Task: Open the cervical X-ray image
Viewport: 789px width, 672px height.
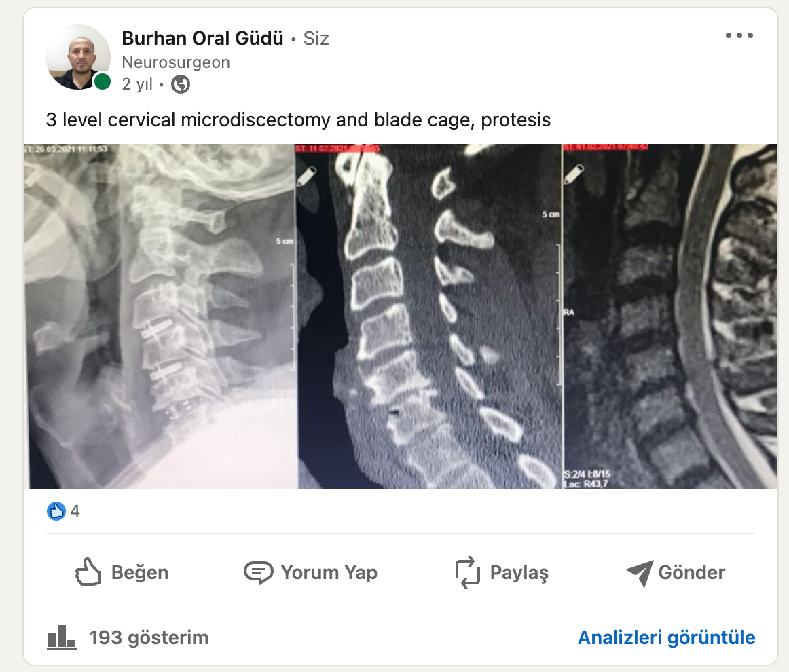Action: pos(159,316)
